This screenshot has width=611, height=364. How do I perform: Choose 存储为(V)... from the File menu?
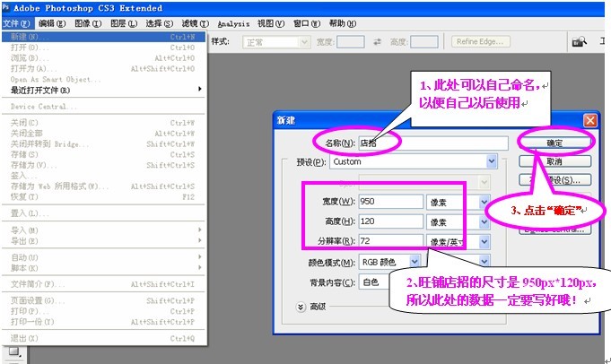tap(104, 165)
